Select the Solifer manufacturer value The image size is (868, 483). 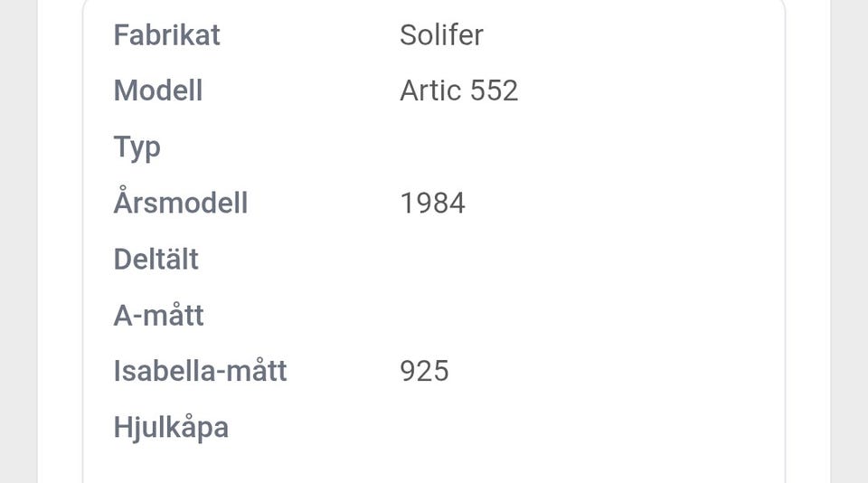pyautogui.click(x=441, y=35)
